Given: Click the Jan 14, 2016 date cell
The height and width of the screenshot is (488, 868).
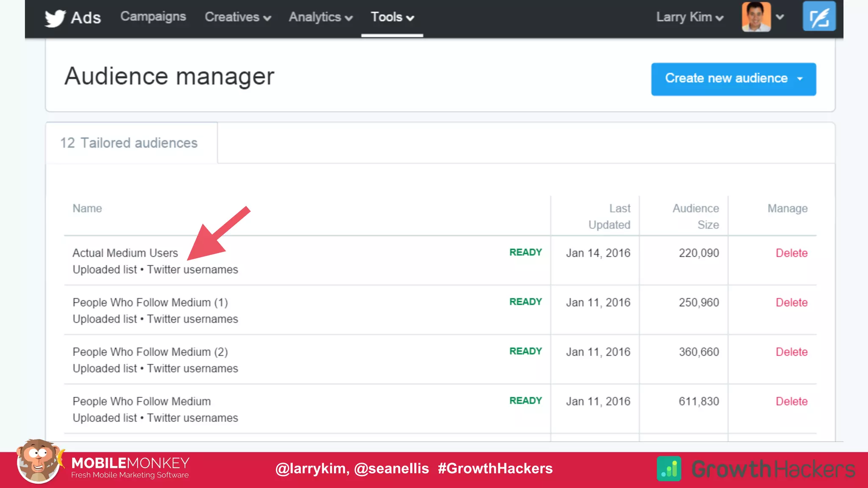Looking at the screenshot, I should tap(598, 253).
